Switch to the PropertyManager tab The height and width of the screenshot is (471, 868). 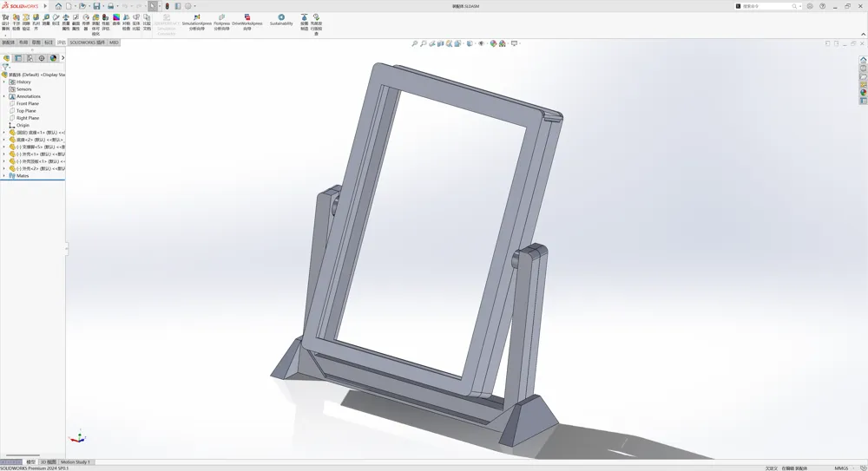click(18, 58)
